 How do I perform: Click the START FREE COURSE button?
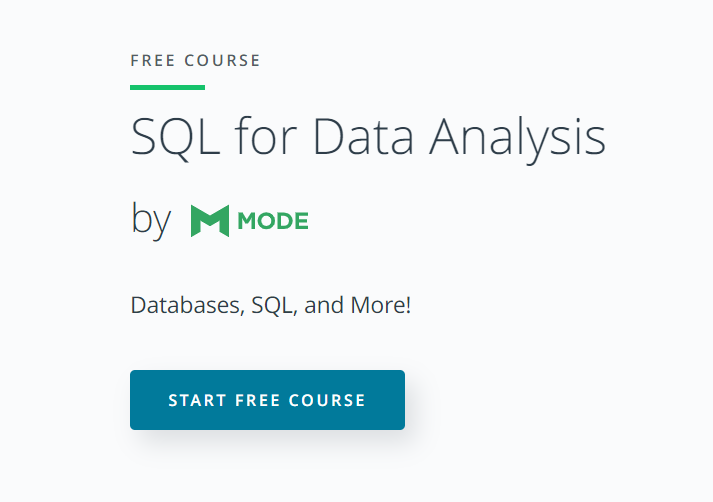coord(267,400)
